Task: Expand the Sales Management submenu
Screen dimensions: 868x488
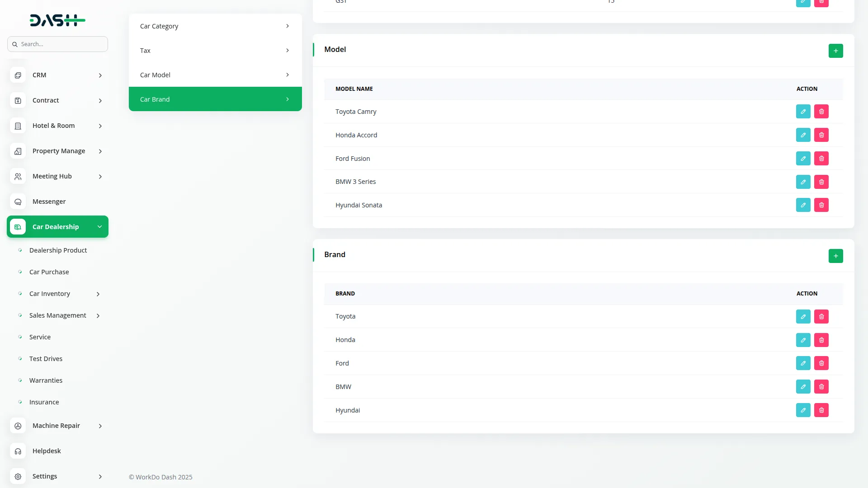Action: click(98, 316)
